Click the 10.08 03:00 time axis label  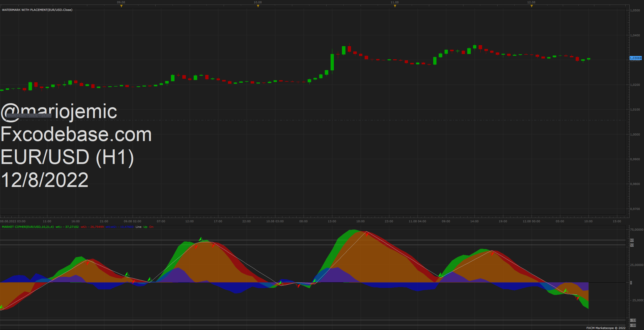[275, 221]
